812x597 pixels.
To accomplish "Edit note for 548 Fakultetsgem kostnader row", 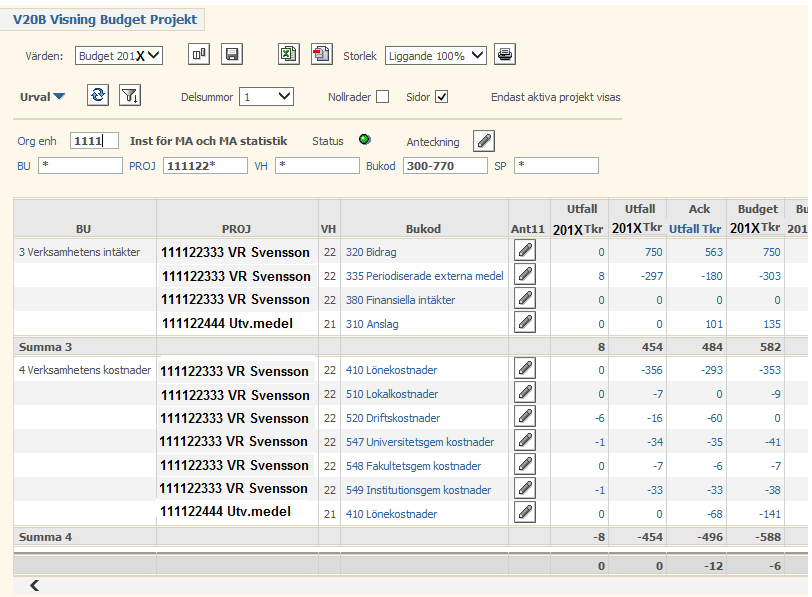I will click(x=525, y=465).
